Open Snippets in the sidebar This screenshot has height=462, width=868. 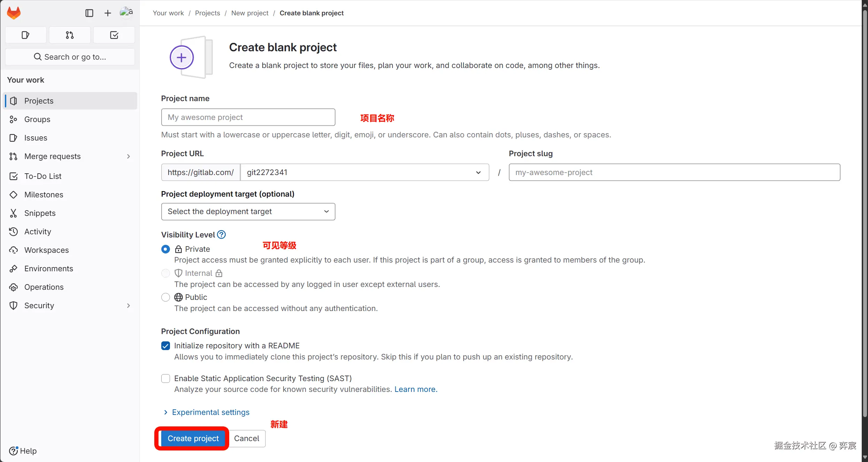pyautogui.click(x=40, y=213)
